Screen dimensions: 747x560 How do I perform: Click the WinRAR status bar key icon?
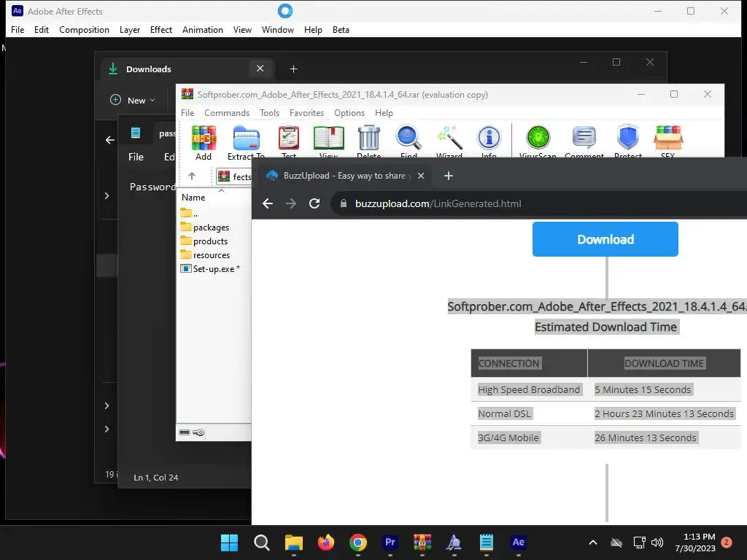(x=198, y=432)
